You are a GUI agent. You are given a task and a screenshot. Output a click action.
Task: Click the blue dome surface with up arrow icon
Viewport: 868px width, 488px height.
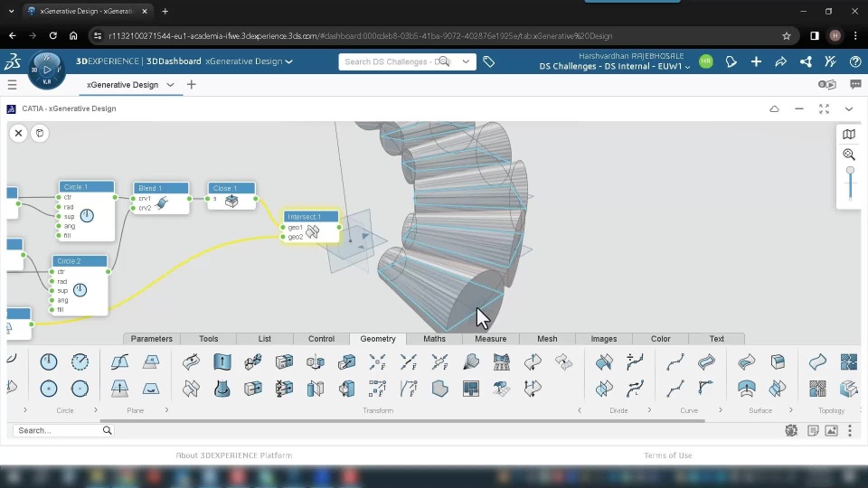tap(747, 389)
